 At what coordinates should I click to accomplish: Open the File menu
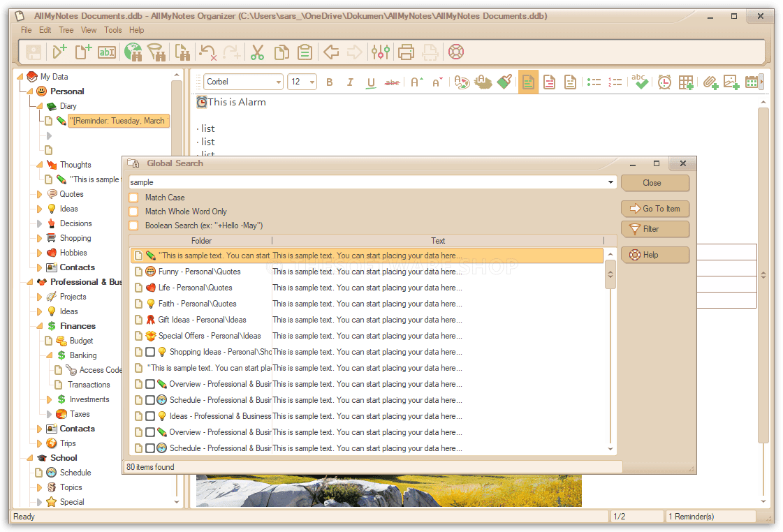pos(27,30)
